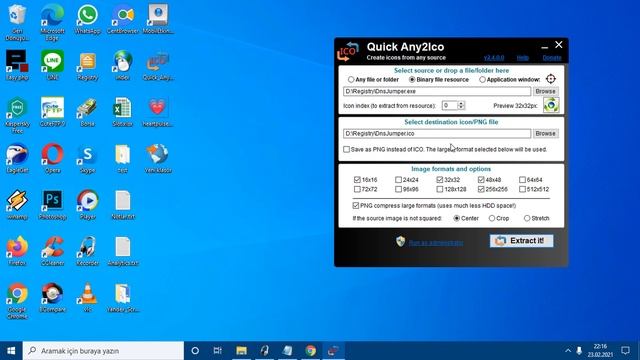Check the 64x64 format checkbox

[522, 180]
